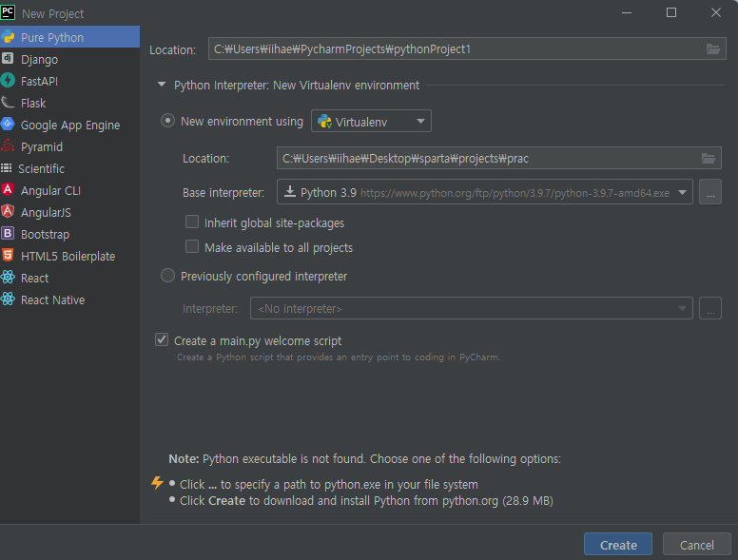Screen dimensions: 738x560
Task: Click the FastAPI lightning icon
Action: (x=8, y=81)
